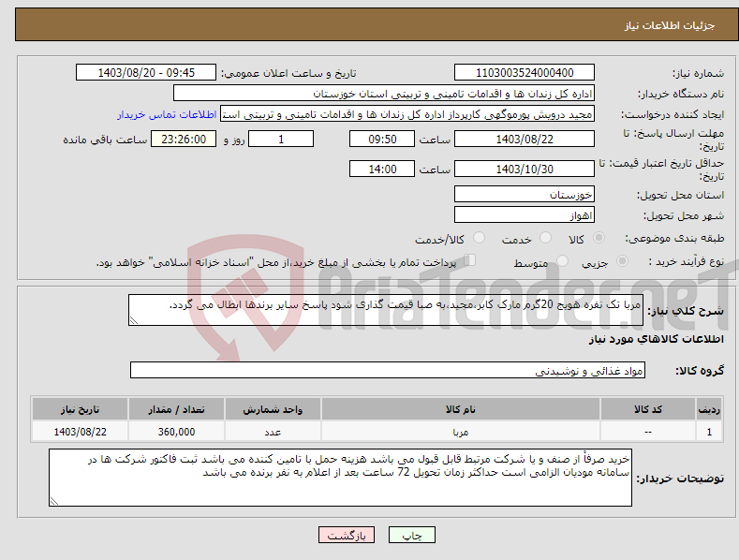Click the تاریخ نیاز column header
The image size is (739, 560).
(x=80, y=409)
